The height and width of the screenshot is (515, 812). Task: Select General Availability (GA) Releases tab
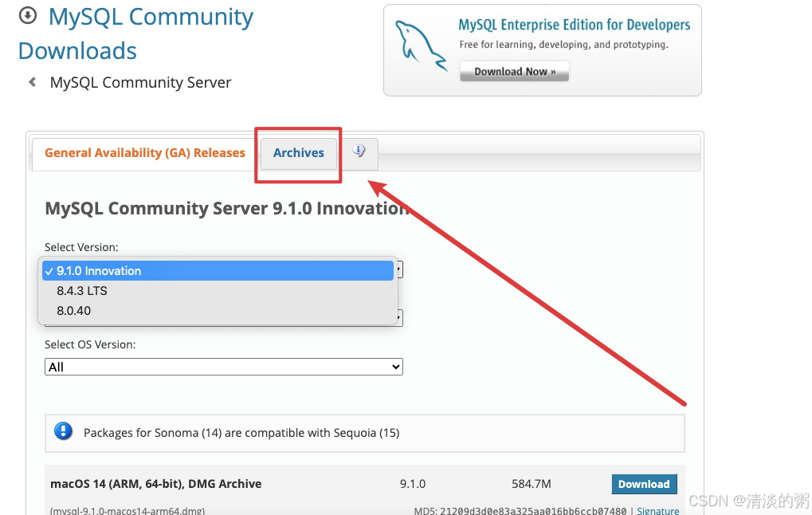coord(144,153)
